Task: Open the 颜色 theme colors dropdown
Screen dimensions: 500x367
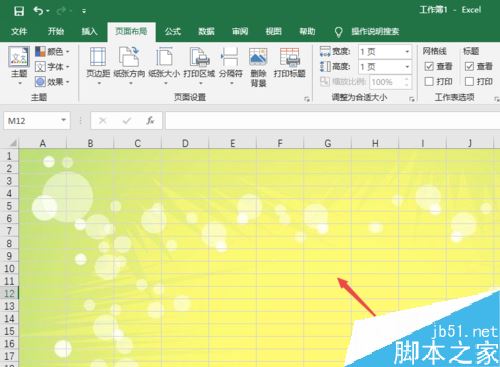Action: pyautogui.click(x=52, y=52)
